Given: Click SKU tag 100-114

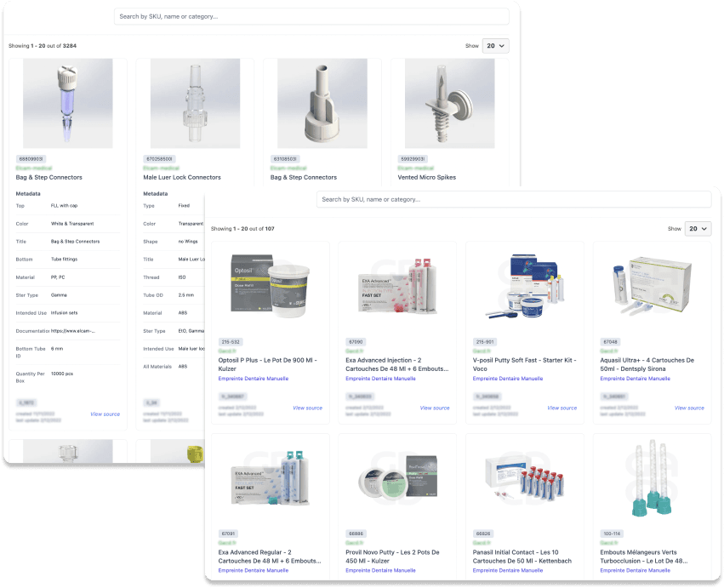Looking at the screenshot, I should (x=612, y=534).
